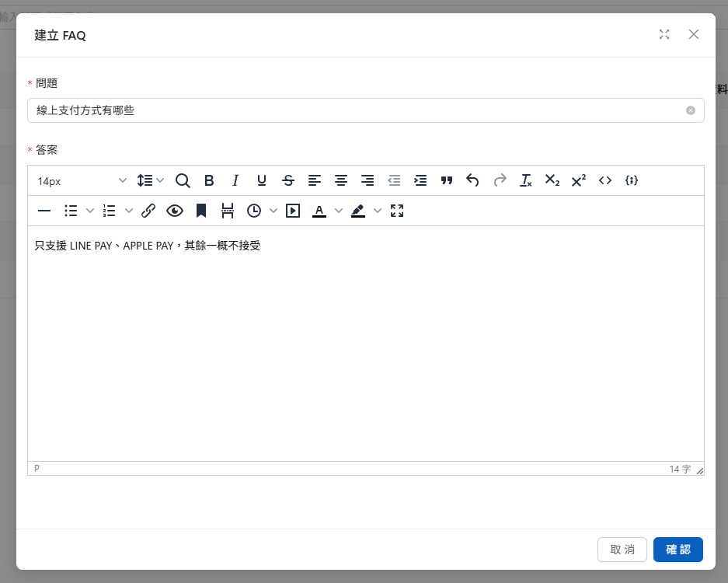
Task: Insert a link using the chain icon
Action: (148, 211)
